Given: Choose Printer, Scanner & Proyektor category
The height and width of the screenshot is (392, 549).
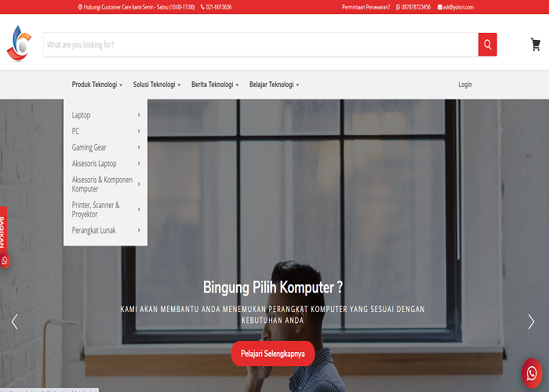Looking at the screenshot, I should (96, 209).
